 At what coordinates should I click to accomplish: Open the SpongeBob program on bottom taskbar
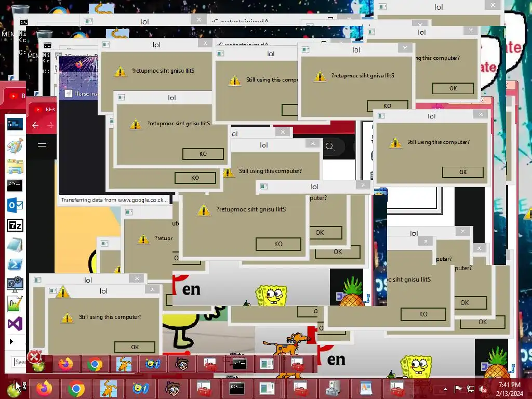[x=140, y=389]
